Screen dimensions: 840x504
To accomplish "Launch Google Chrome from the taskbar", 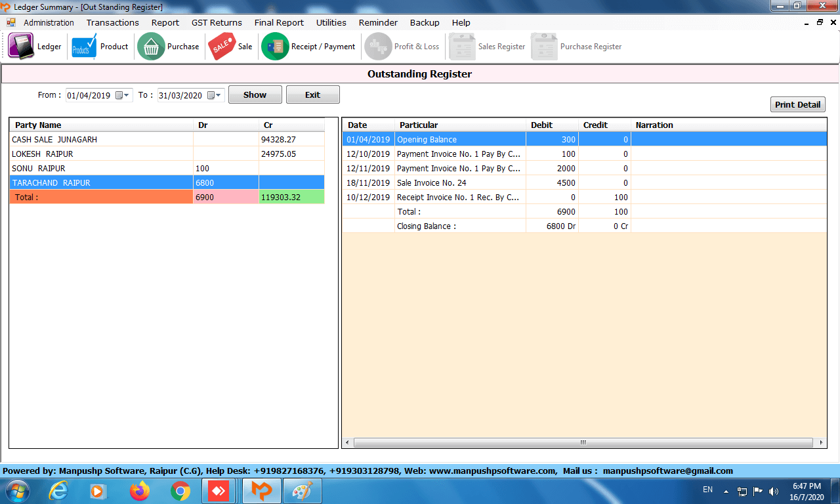I will 180,491.
